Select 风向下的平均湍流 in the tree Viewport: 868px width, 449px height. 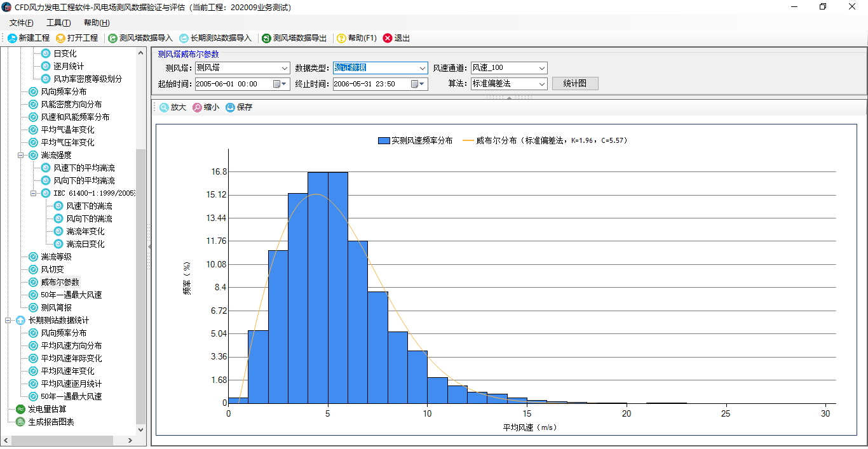point(84,180)
